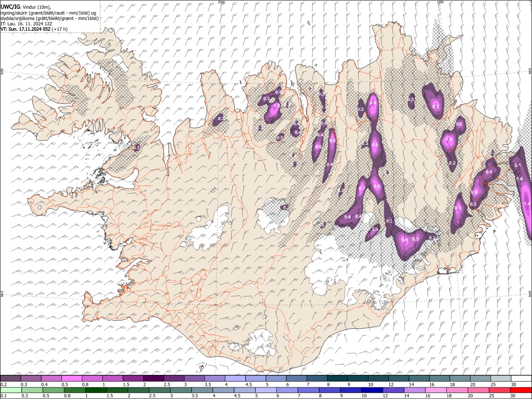Click the 'IT: Lau. 16. 11. 2024 12Z' line
The height and width of the screenshot is (399, 532).
(x=26, y=24)
